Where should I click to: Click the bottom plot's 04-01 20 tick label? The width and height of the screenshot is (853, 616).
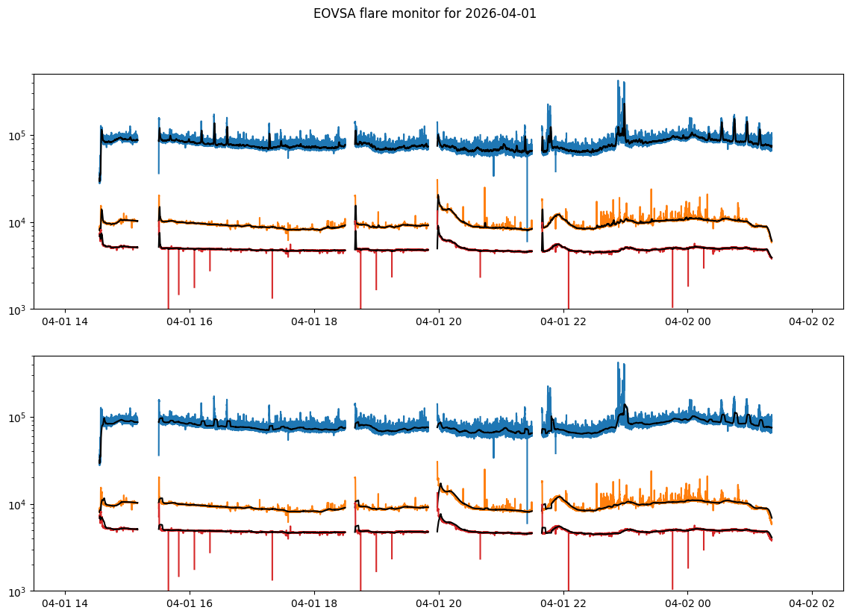coord(439,603)
